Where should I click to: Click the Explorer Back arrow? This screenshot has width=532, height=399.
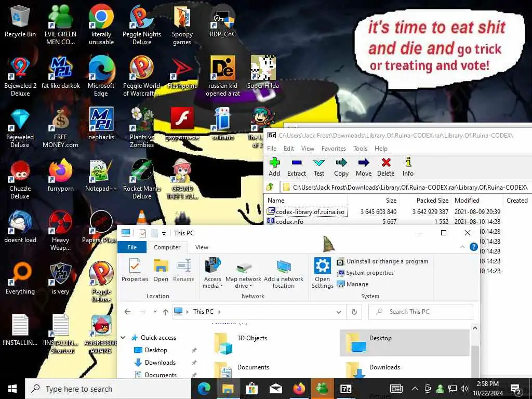tap(128, 312)
